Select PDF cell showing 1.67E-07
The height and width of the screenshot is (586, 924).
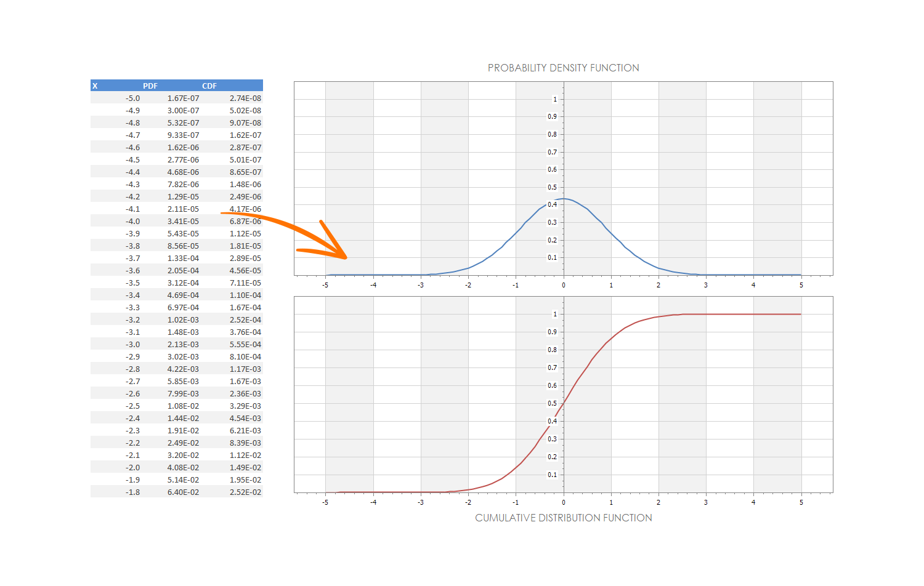tap(183, 98)
